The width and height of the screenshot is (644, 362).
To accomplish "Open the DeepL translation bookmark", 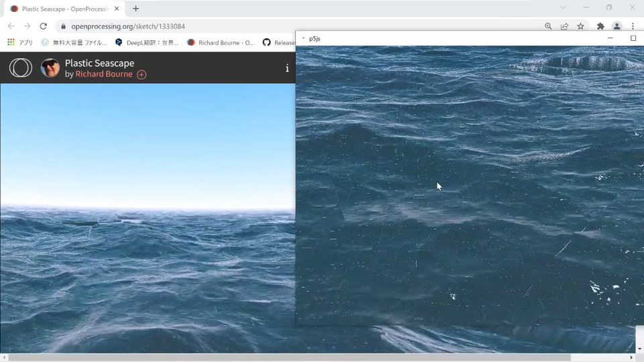I will click(147, 42).
